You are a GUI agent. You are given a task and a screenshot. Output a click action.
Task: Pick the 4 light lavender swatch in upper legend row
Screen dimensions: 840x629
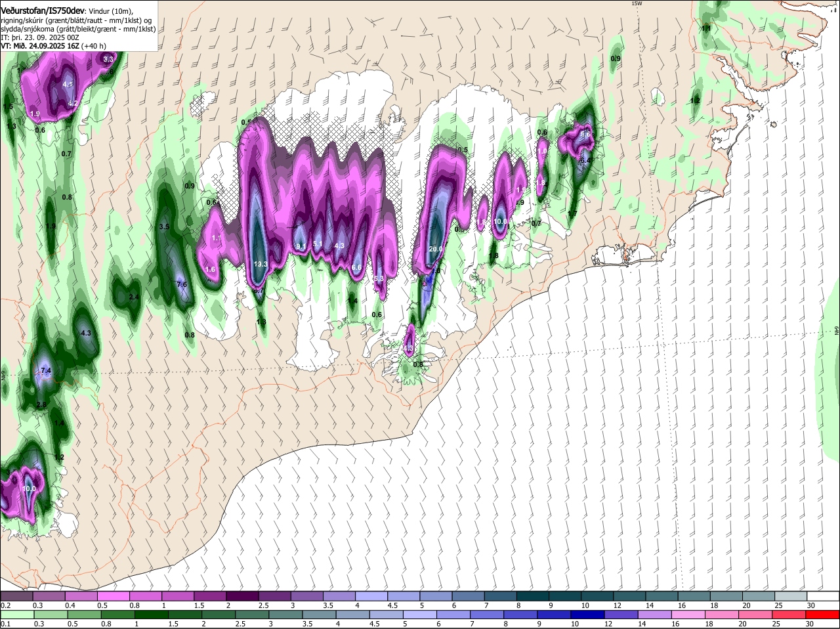tap(370, 596)
